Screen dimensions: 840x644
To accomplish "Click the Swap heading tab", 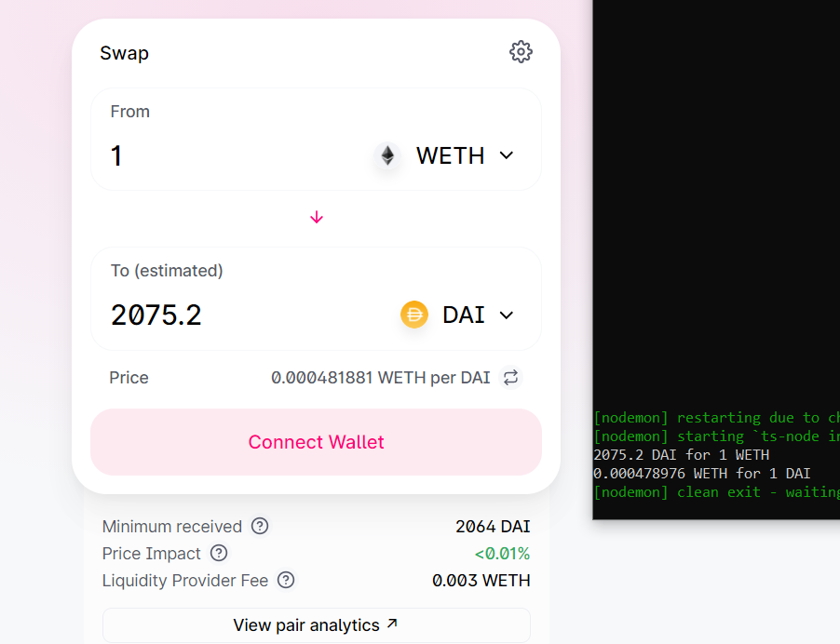I will (x=124, y=53).
